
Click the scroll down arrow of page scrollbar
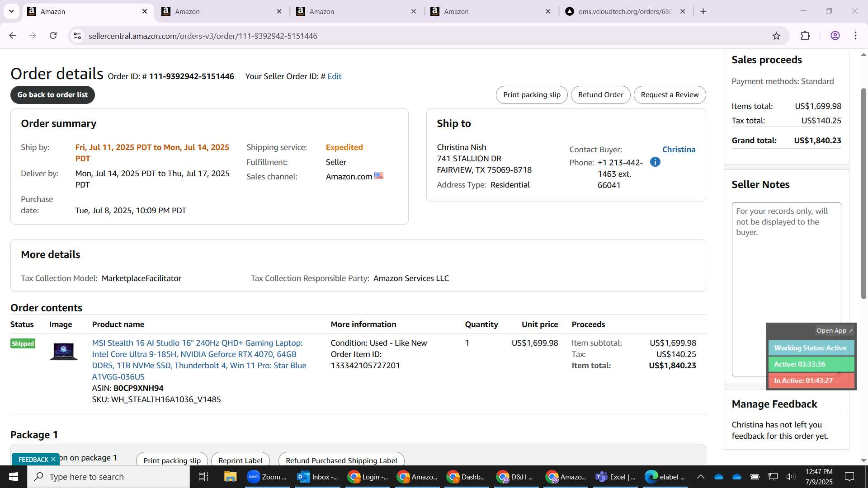[x=863, y=460]
